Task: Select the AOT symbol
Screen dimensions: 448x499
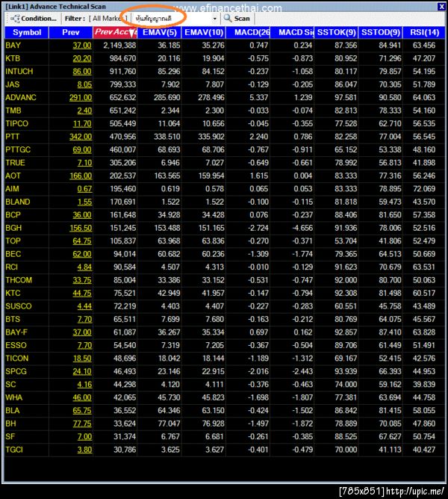Action: 13,176
